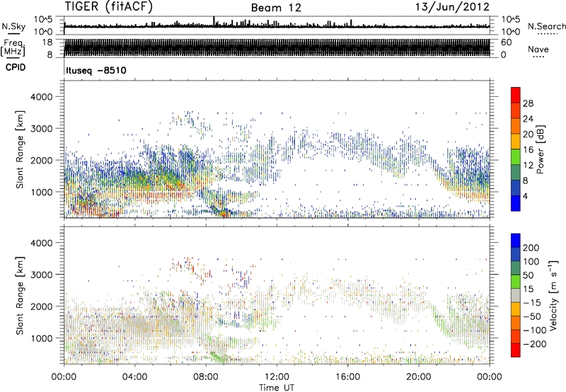The height and width of the screenshot is (392, 566).
Task: Click the ltuseq -8510 text
Action: point(96,70)
